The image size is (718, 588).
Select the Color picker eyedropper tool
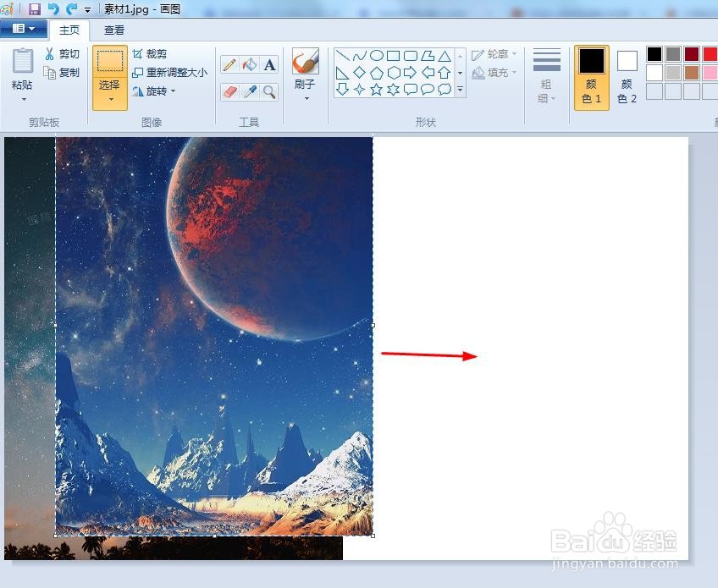click(x=250, y=91)
